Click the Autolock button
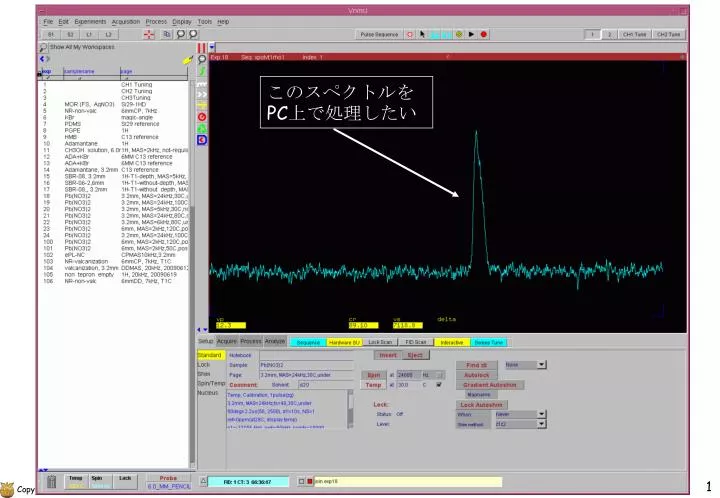 click(477, 375)
